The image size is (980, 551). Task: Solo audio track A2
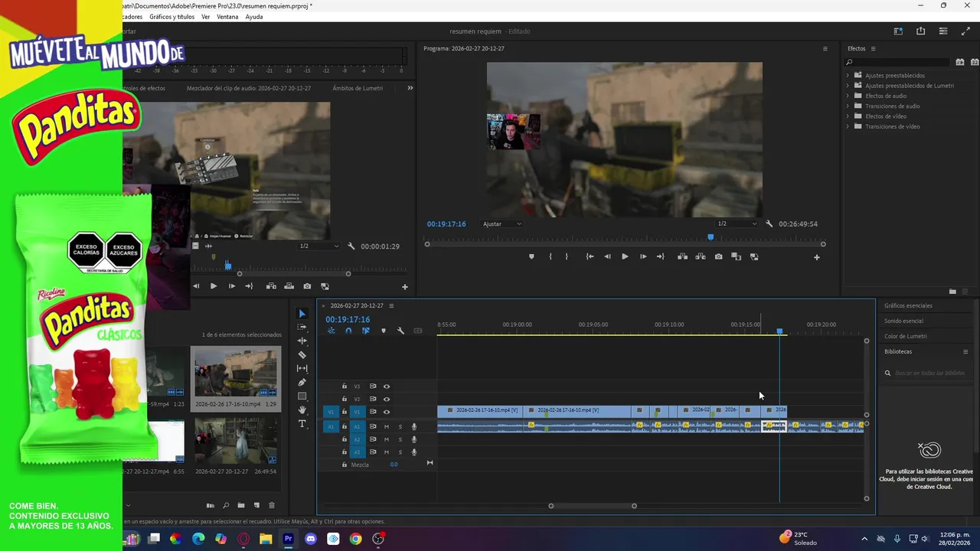pos(400,439)
